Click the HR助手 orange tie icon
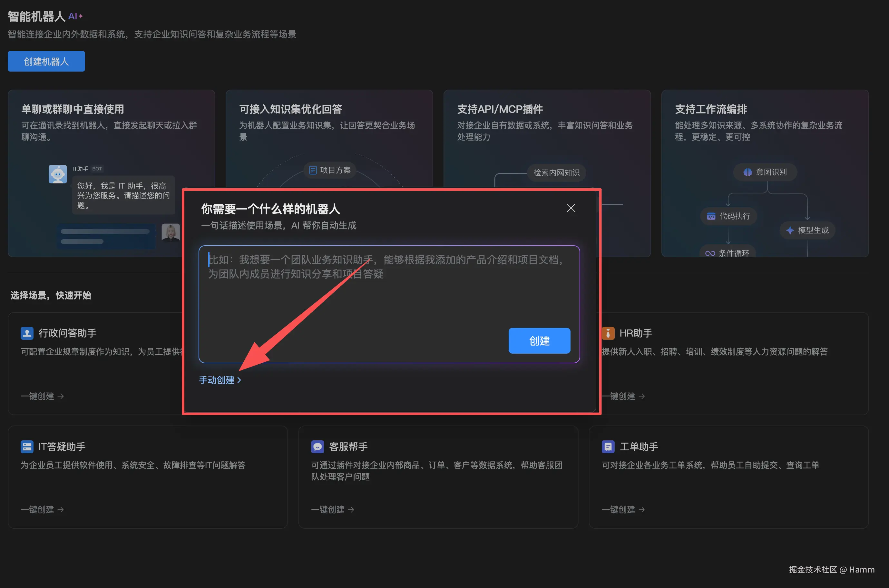The width and height of the screenshot is (889, 588). click(x=608, y=333)
